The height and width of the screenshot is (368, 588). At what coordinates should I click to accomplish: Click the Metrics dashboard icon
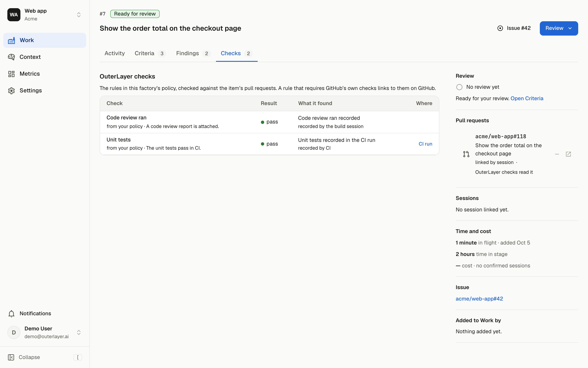[11, 74]
